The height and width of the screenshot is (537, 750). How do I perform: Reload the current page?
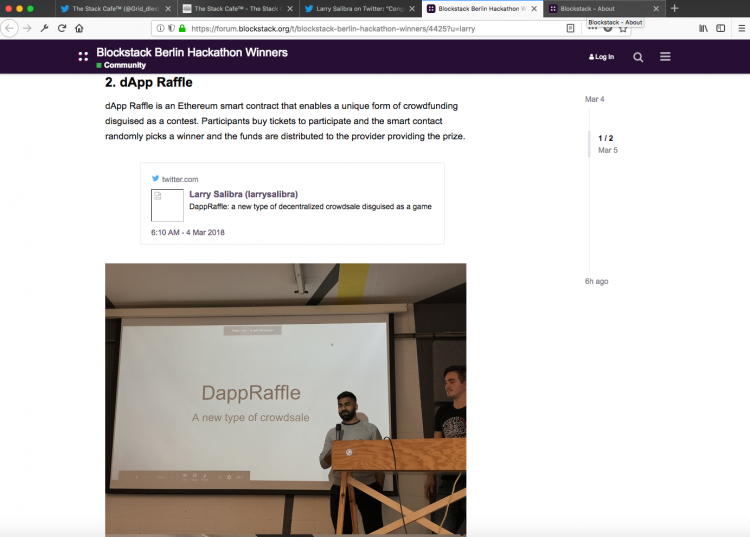pos(62,29)
